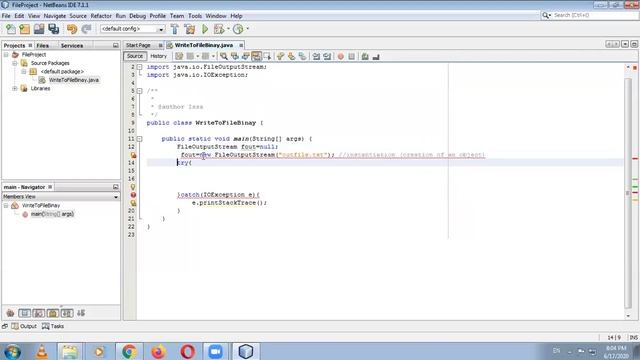Viewport: 640px width, 360px height.
Task: Select main(String[] args) in Navigator
Action: (52, 214)
